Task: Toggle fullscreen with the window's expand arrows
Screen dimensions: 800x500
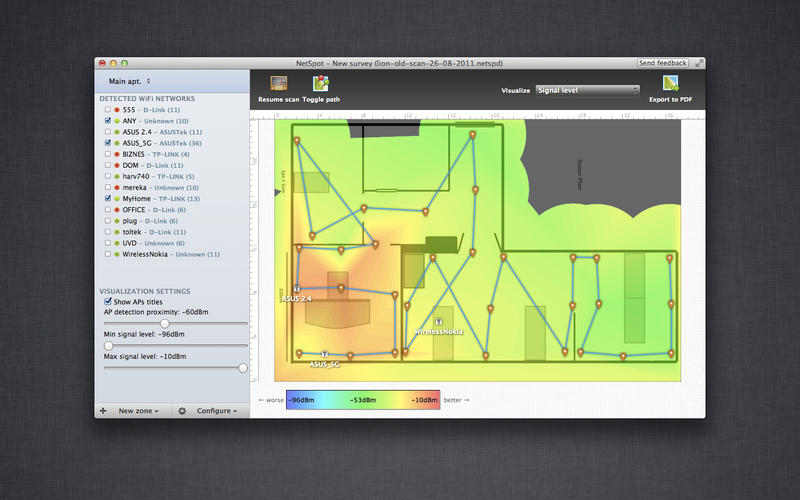Action: (x=698, y=63)
